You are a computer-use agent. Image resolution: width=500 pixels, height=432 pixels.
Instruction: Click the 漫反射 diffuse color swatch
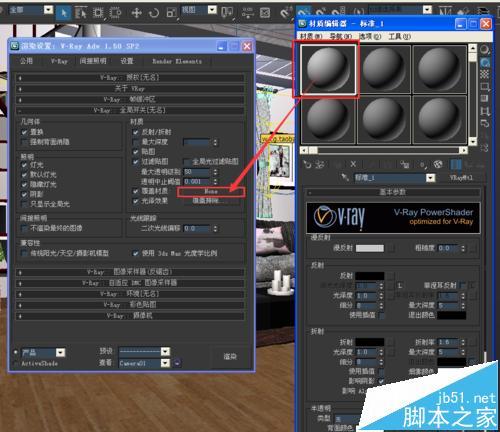pos(370,248)
